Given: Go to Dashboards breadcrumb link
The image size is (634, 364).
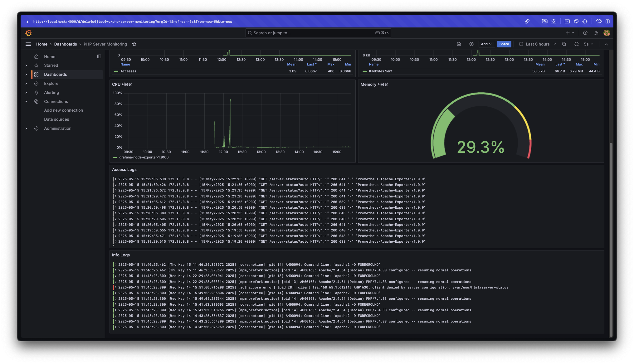Looking at the screenshot, I should click(65, 44).
